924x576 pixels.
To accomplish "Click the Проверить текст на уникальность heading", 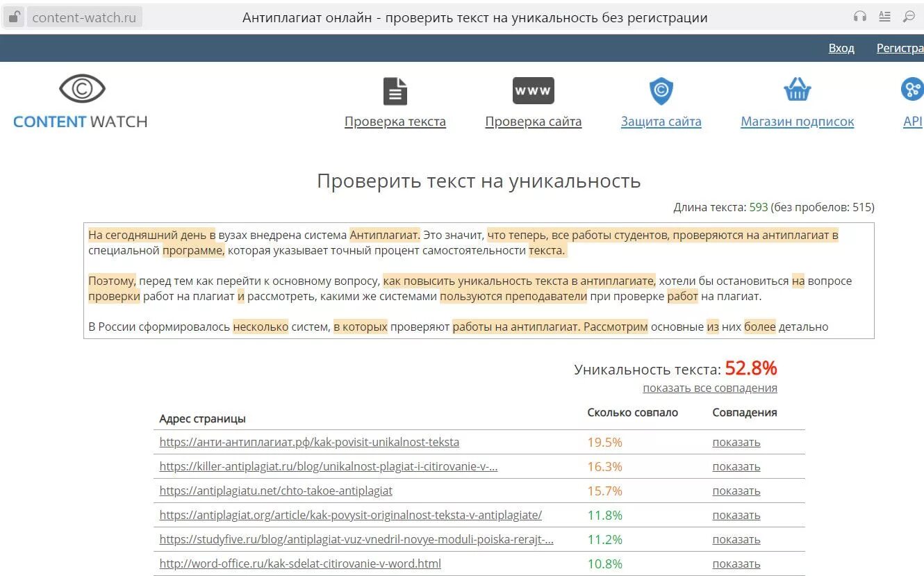I will coord(479,181).
